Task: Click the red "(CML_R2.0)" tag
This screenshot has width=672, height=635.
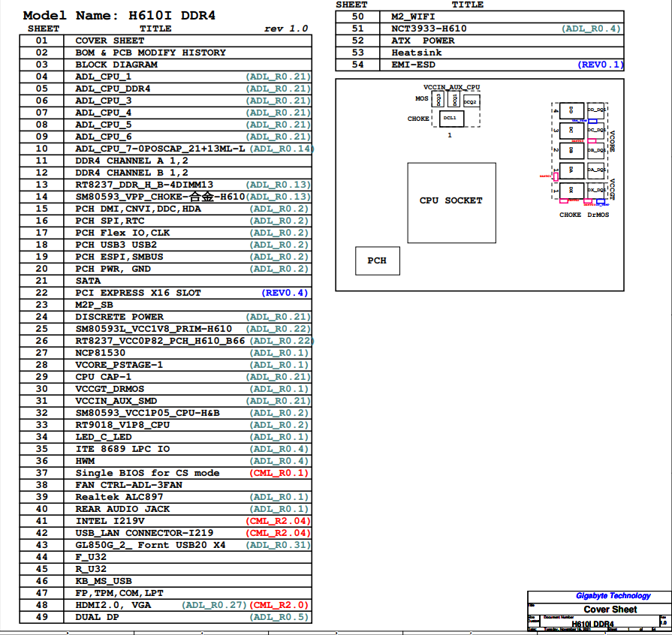Action: (x=279, y=604)
